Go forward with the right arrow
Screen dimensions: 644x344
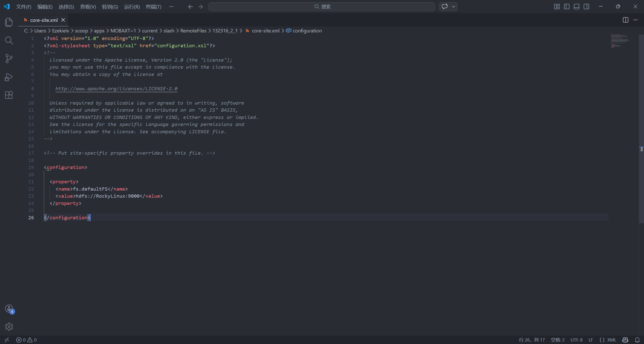click(x=200, y=7)
